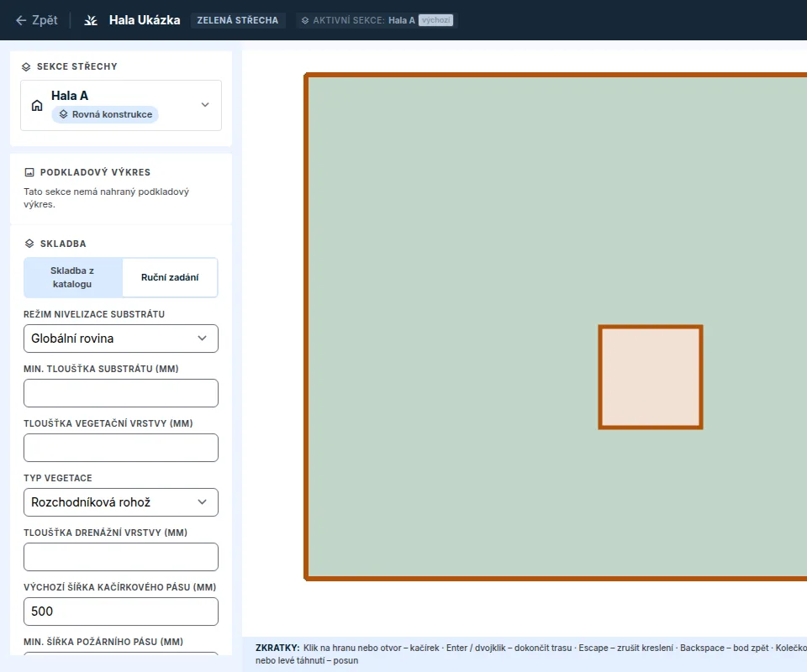Click the back arrow icon next to Zpět
This screenshot has width=807, height=672.
(21, 20)
